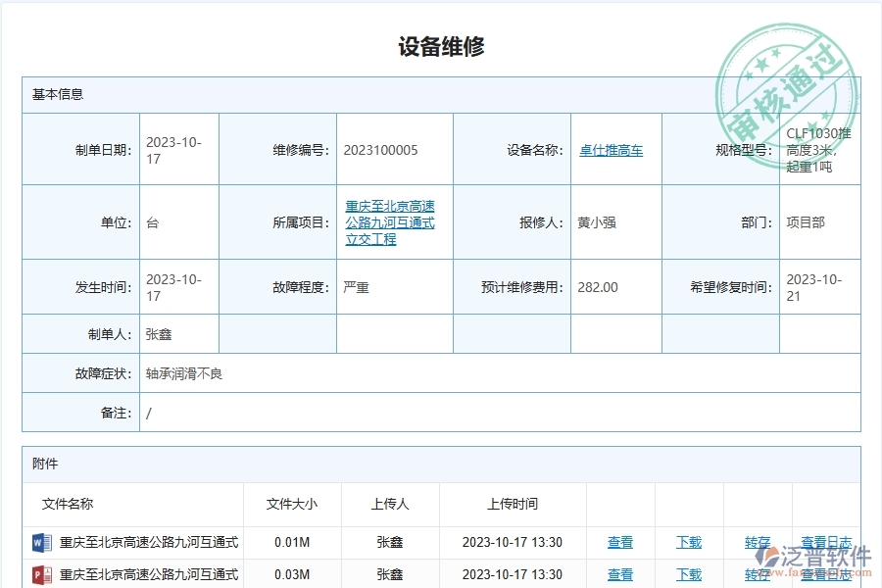Select the 设备维修 page title
The image size is (882, 588).
pyautogui.click(x=443, y=44)
